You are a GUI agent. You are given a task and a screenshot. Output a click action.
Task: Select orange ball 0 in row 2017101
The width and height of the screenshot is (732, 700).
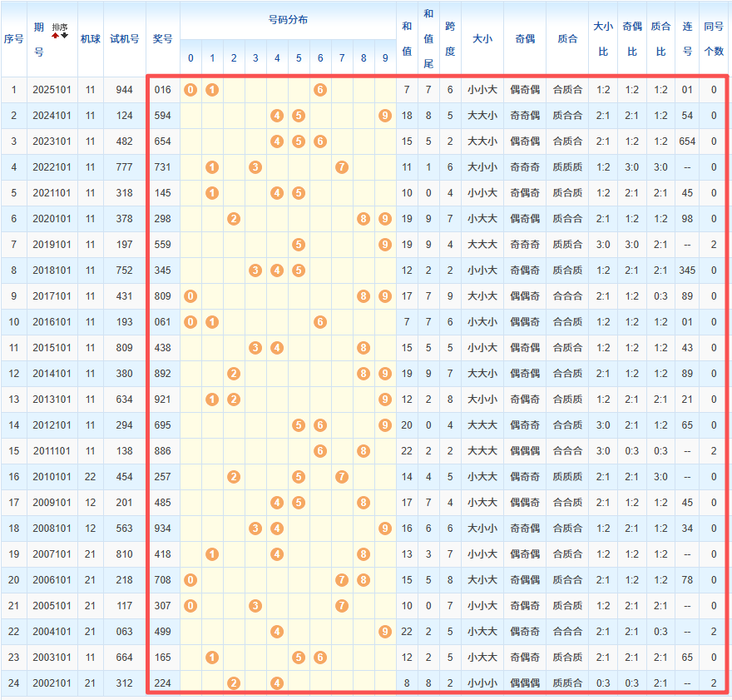point(190,296)
